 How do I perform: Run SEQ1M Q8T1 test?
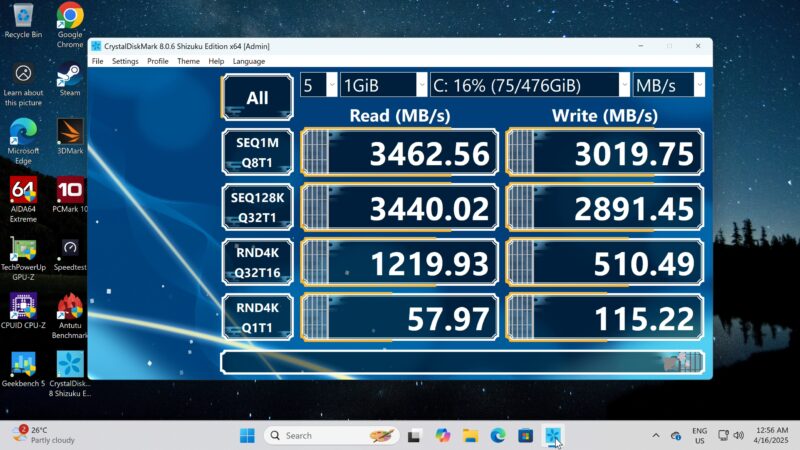(257, 153)
